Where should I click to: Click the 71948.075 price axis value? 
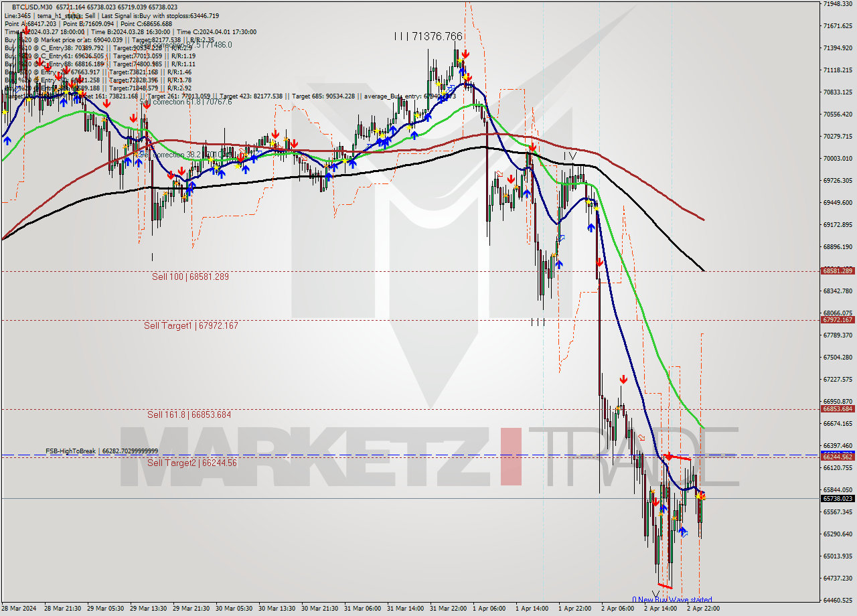point(838,4)
